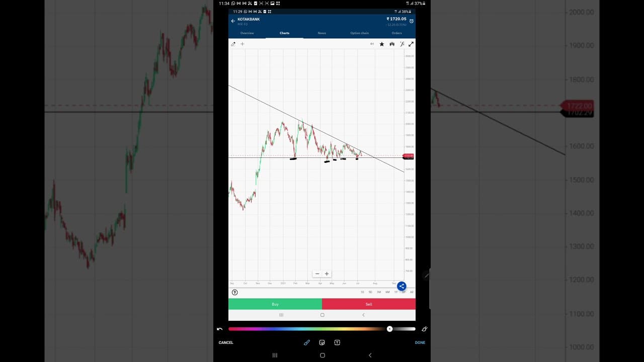The height and width of the screenshot is (362, 644).
Task: Click the KOTAKBANK stock name
Action: click(249, 19)
